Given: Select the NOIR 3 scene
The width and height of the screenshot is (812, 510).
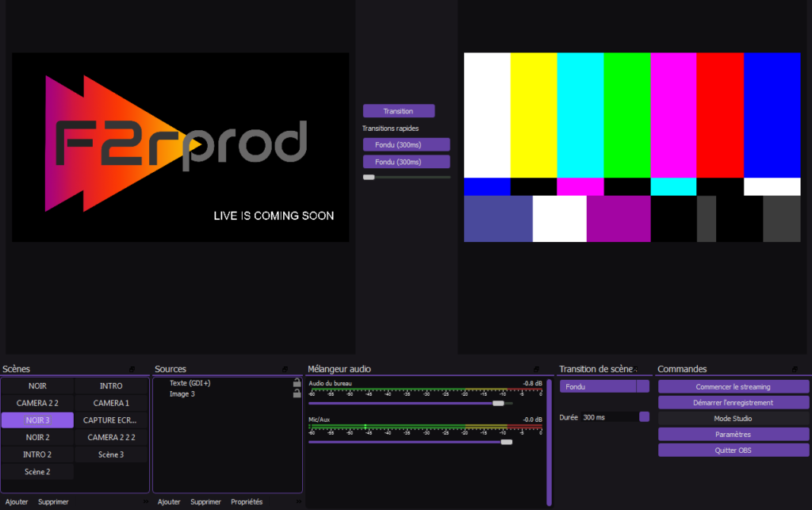Looking at the screenshot, I should point(37,420).
